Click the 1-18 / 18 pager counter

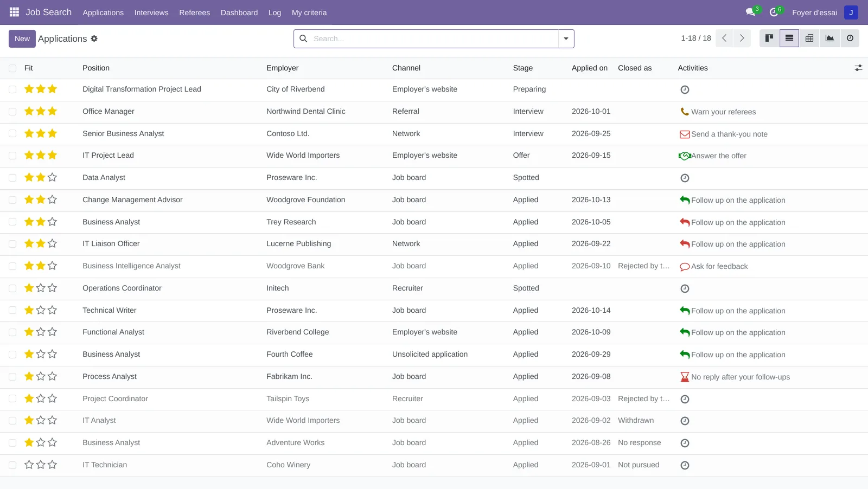tap(696, 38)
